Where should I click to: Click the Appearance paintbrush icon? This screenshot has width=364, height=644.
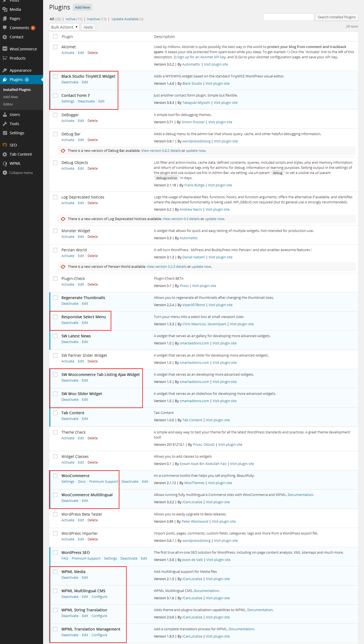(x=5, y=70)
